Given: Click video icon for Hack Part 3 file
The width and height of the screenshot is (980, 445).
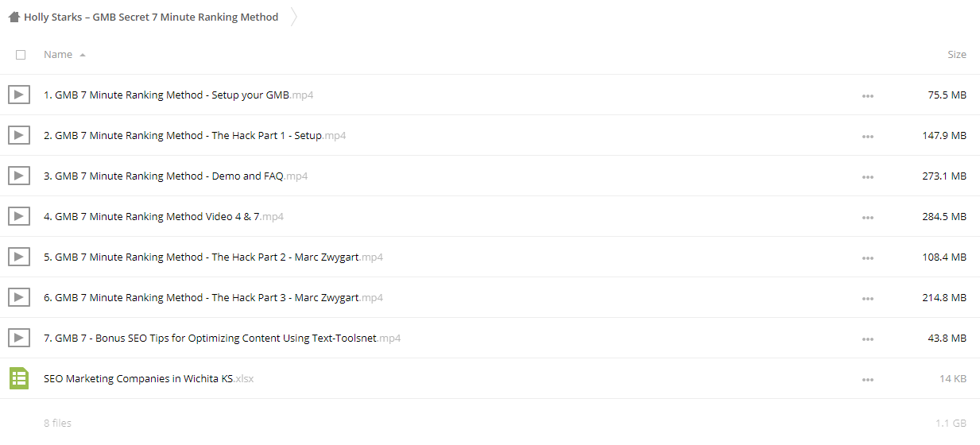Looking at the screenshot, I should pyautogui.click(x=19, y=297).
